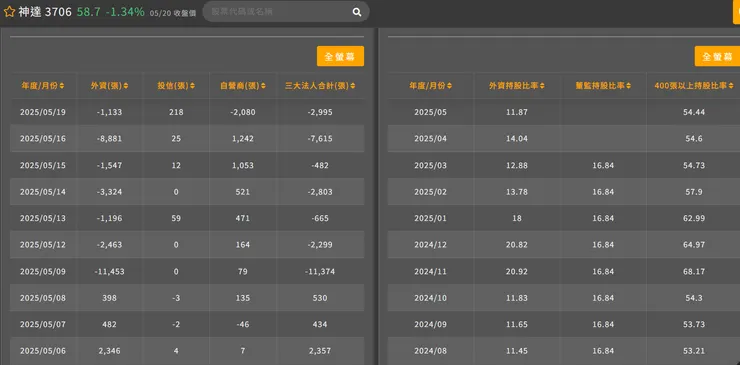Click the -7,615 total value
This screenshot has width=740, height=365.
point(320,139)
